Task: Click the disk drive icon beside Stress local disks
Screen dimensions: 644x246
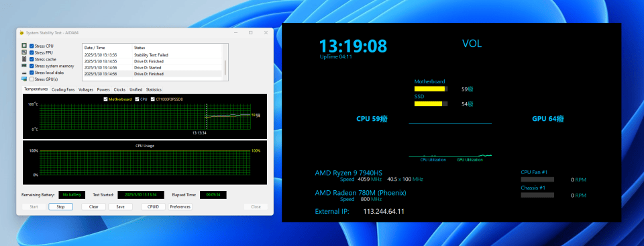Action: click(x=24, y=73)
